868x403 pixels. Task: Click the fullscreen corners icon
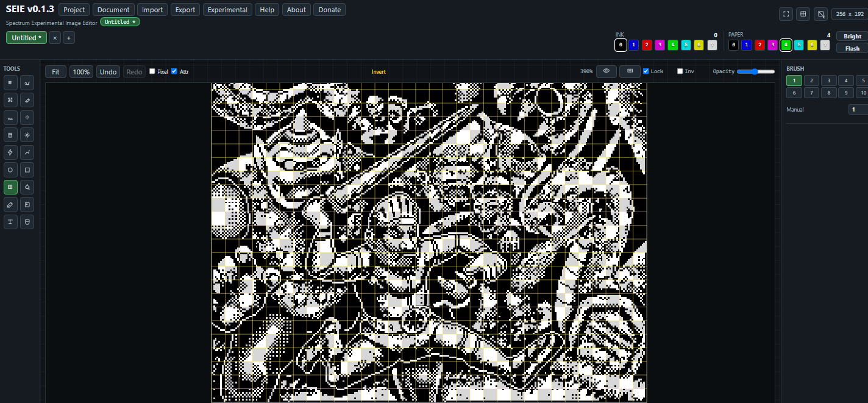[786, 14]
